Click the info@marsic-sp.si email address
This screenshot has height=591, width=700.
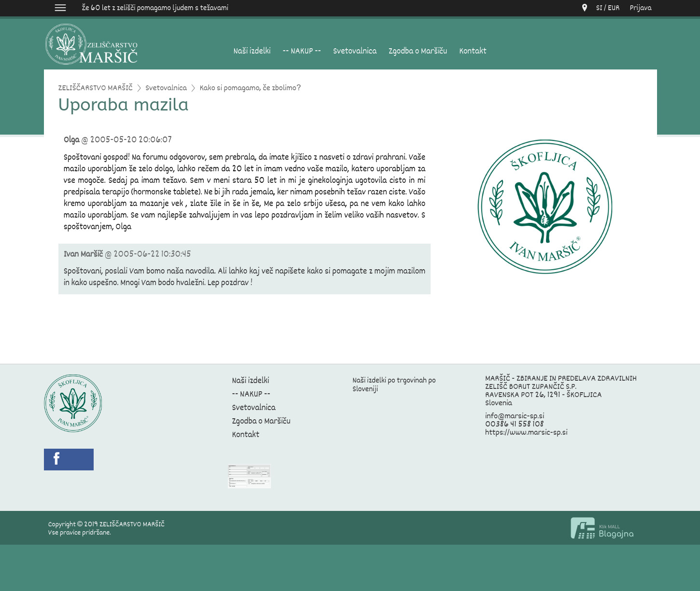click(x=515, y=416)
